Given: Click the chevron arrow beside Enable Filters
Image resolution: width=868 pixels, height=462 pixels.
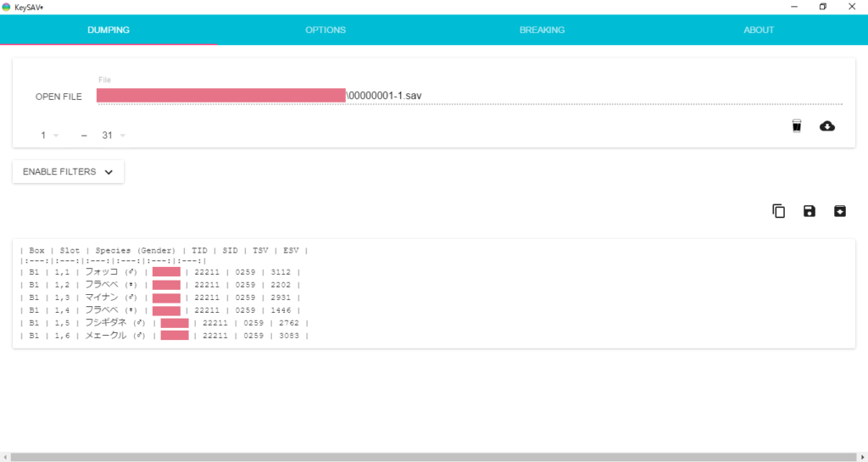Looking at the screenshot, I should click(108, 172).
